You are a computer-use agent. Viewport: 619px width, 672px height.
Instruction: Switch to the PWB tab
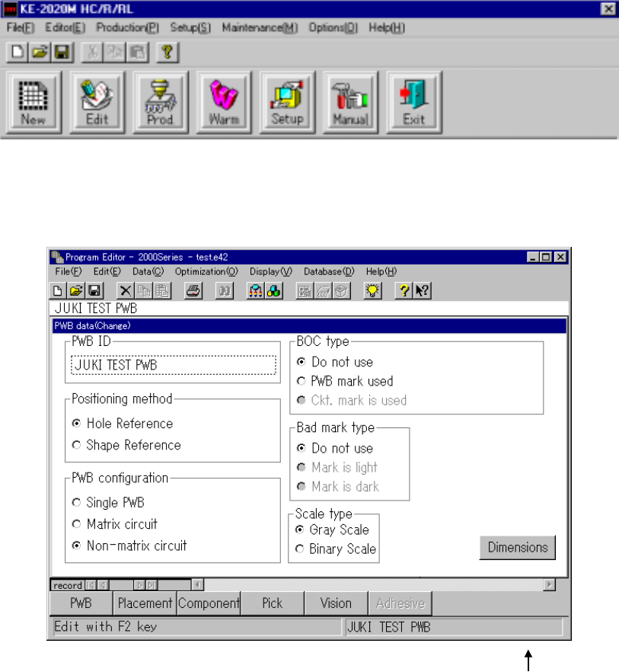coord(81,603)
